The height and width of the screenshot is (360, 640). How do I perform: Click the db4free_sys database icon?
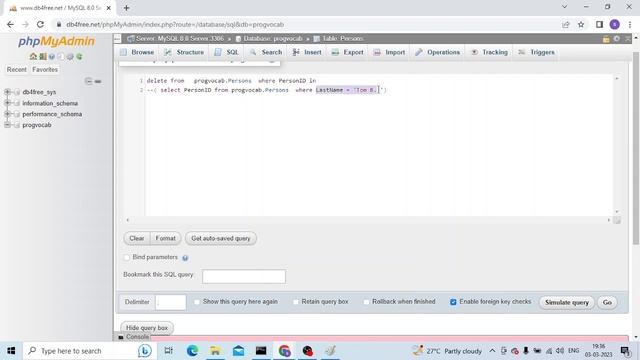point(17,92)
